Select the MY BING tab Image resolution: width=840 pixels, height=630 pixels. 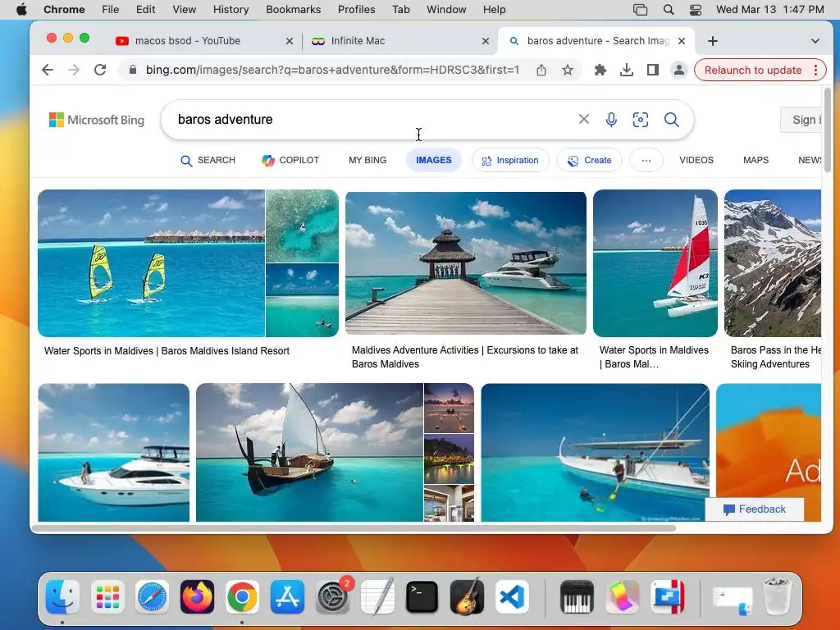pyautogui.click(x=367, y=160)
